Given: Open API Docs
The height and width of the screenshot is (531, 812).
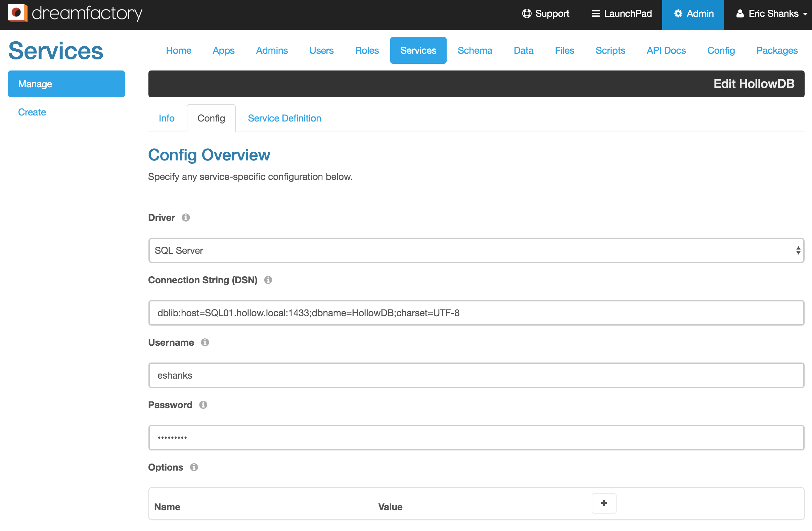Looking at the screenshot, I should 666,50.
